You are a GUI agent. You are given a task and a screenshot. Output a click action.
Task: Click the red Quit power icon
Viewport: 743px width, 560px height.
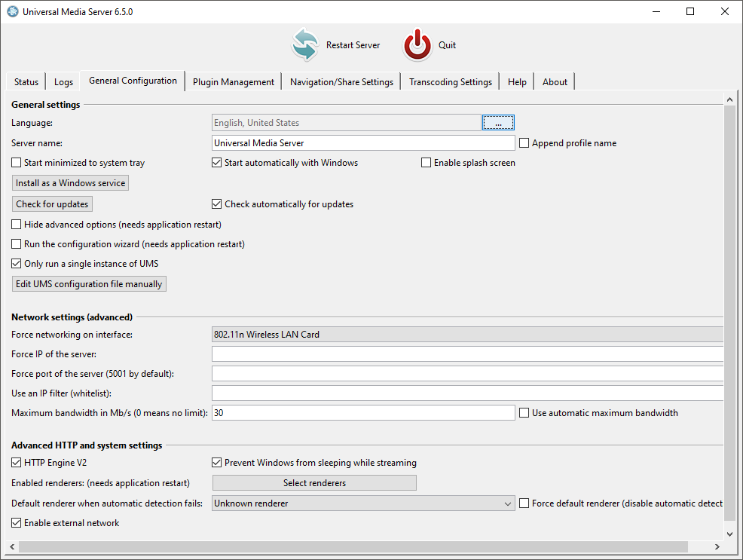[417, 44]
